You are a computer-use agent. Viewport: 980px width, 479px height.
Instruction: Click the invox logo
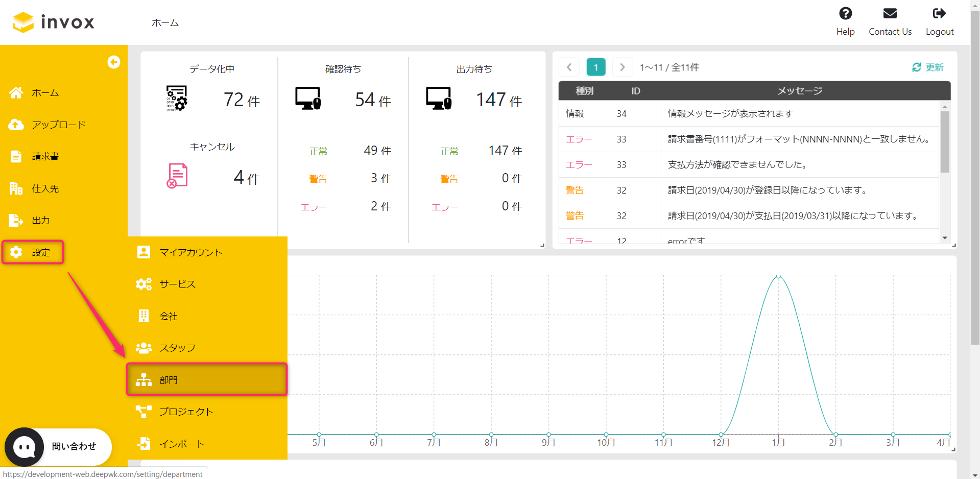point(54,22)
